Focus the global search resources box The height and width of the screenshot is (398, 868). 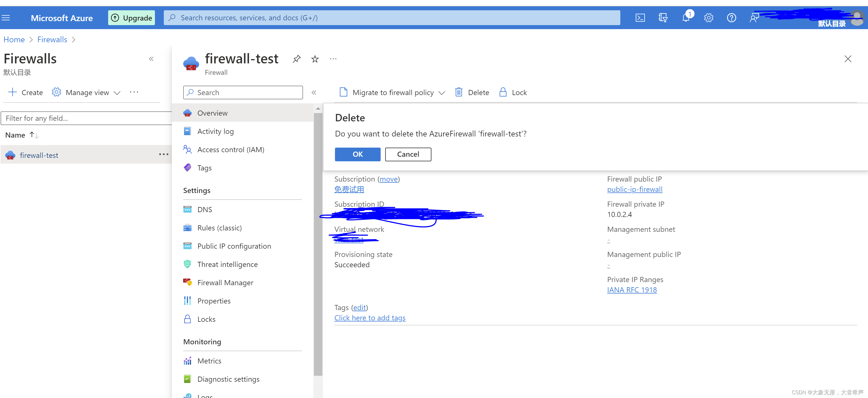(392, 17)
